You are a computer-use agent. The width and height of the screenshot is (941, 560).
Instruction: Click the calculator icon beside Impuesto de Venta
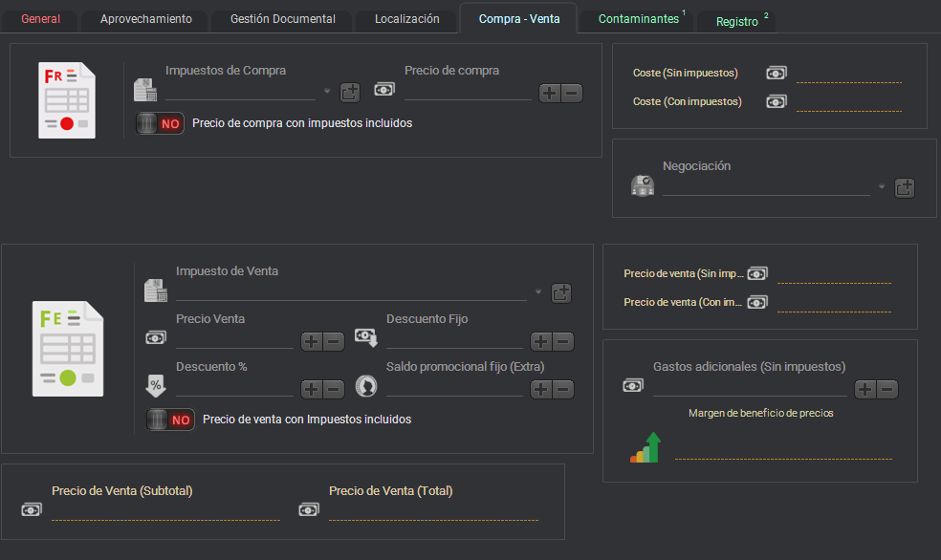point(155,291)
